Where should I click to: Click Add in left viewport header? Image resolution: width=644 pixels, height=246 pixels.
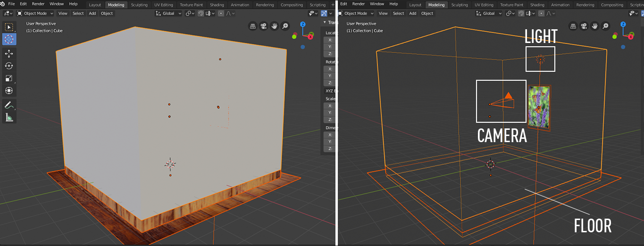click(92, 13)
